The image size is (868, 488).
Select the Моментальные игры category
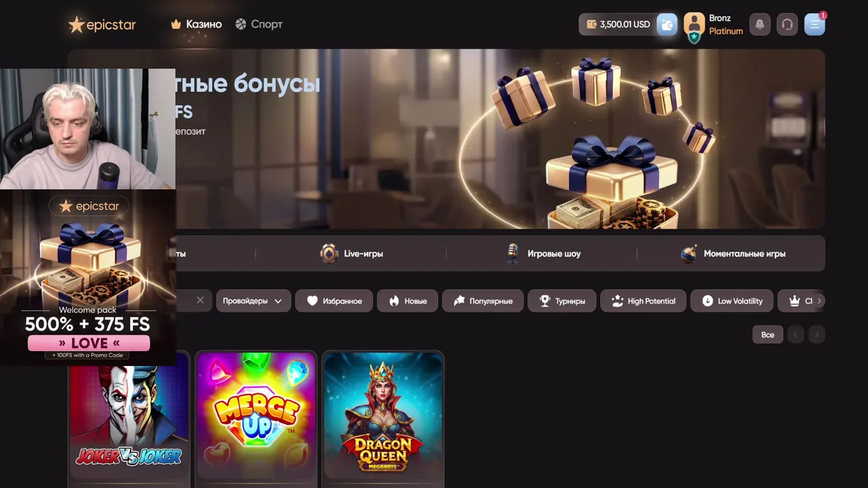point(733,253)
